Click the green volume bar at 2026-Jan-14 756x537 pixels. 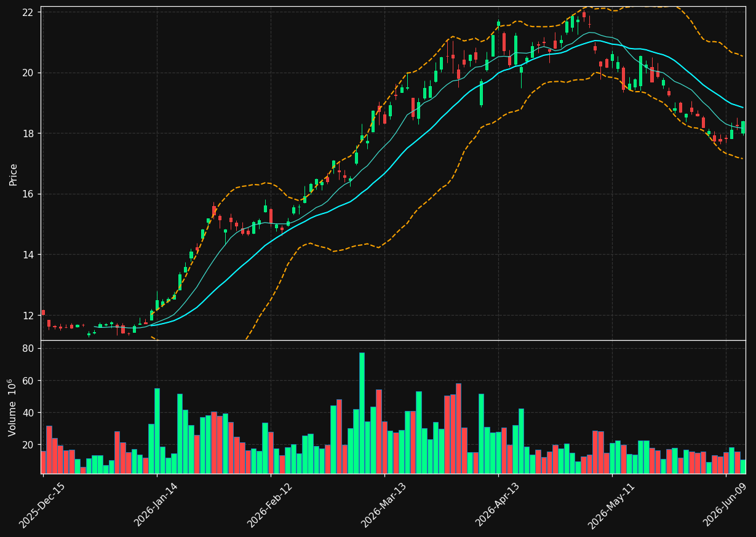point(157,431)
